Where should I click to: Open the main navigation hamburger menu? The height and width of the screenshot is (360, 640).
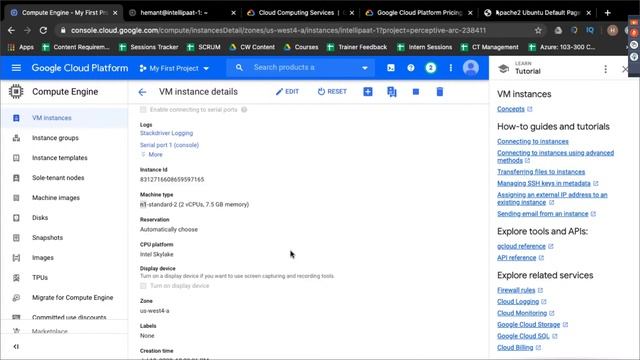(x=16, y=68)
